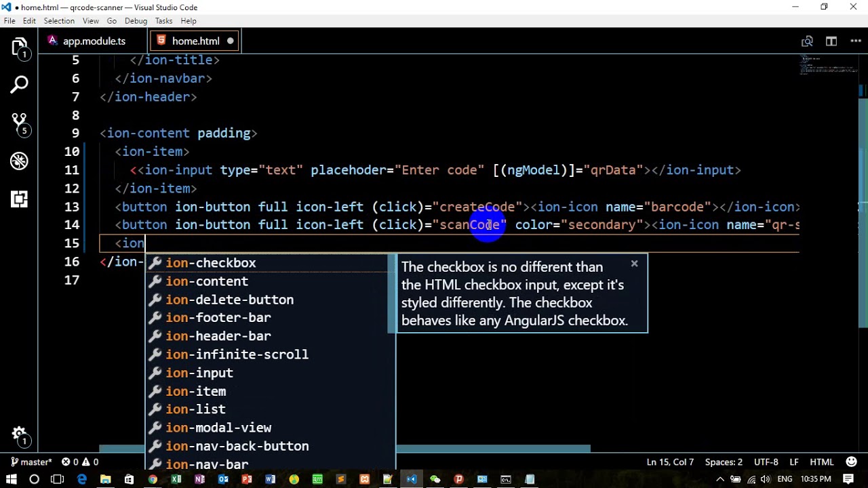This screenshot has height=488, width=868.
Task: Open the View menu
Action: 91,21
